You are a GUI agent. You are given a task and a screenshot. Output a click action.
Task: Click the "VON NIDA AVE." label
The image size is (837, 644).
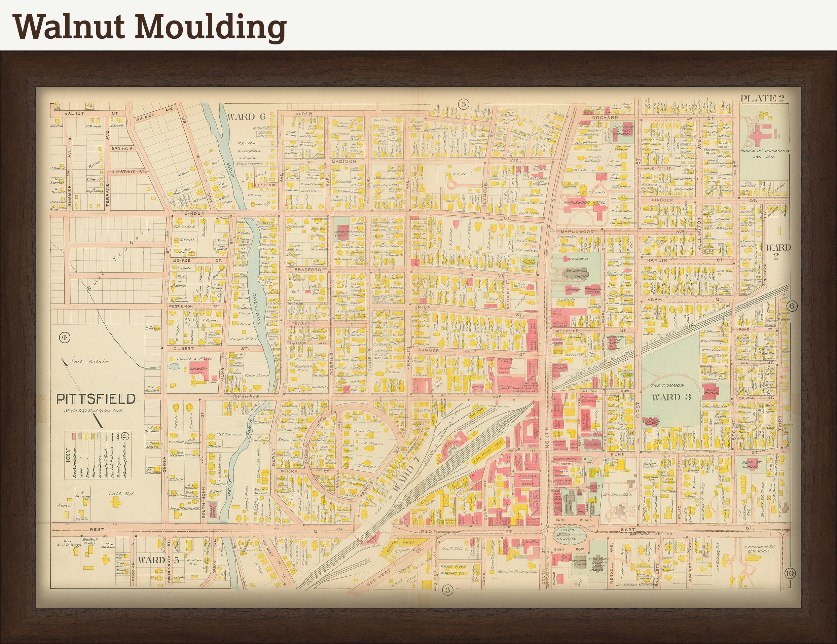[x=155, y=114]
